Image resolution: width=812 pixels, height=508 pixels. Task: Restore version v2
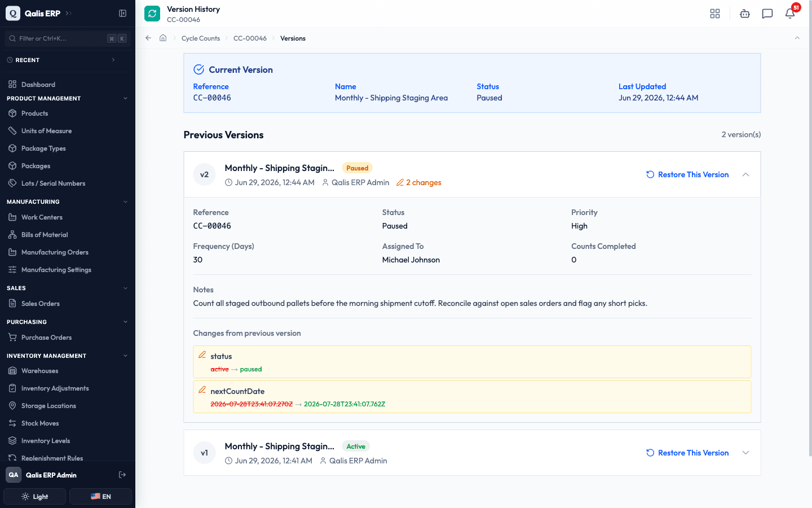687,174
